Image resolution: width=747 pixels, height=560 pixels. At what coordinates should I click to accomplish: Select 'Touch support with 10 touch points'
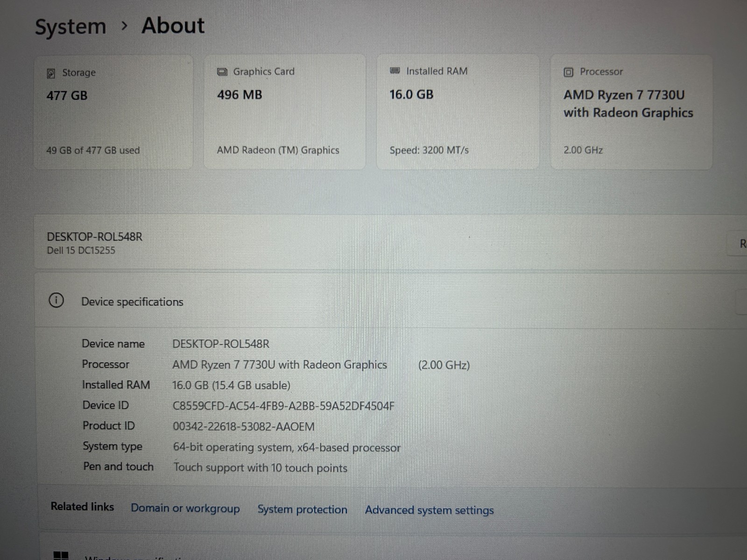(261, 468)
